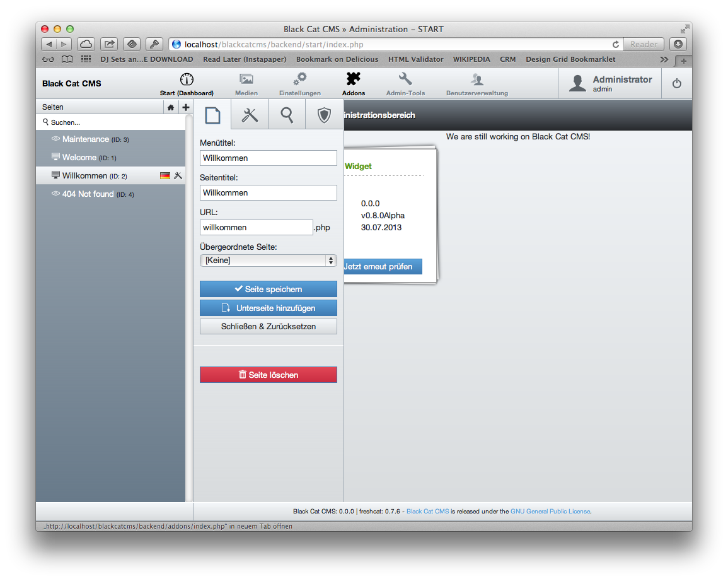Click the logout power icon
Viewport: 728px width, 581px height.
coord(677,84)
